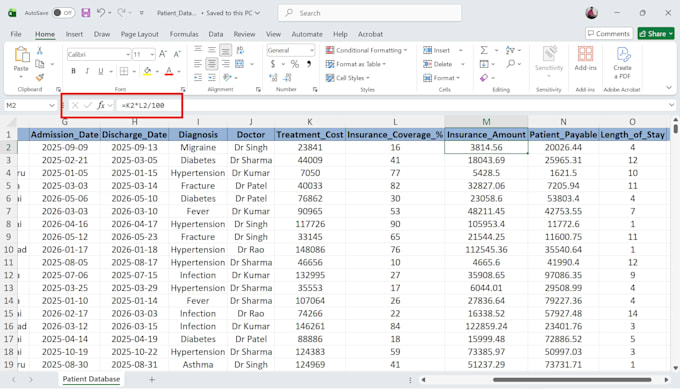Click Create a PDF Acrobat icon
This screenshot has width=680, height=389.
coord(622,63)
